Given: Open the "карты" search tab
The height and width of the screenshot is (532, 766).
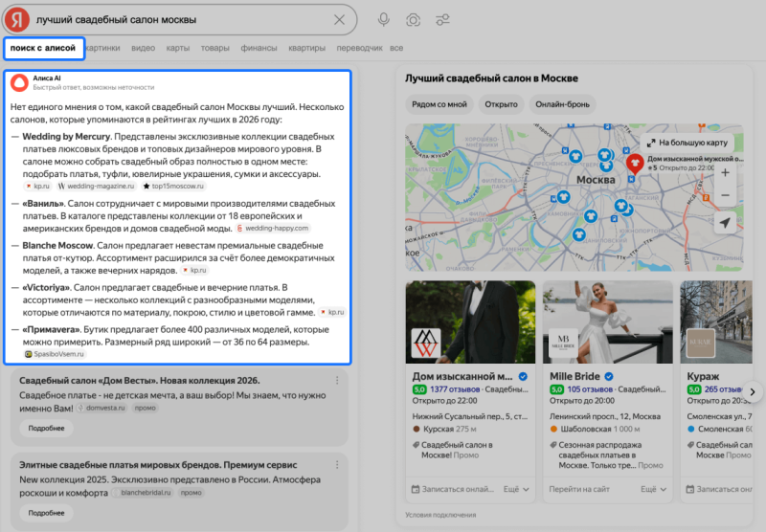Looking at the screenshot, I should click(x=178, y=48).
